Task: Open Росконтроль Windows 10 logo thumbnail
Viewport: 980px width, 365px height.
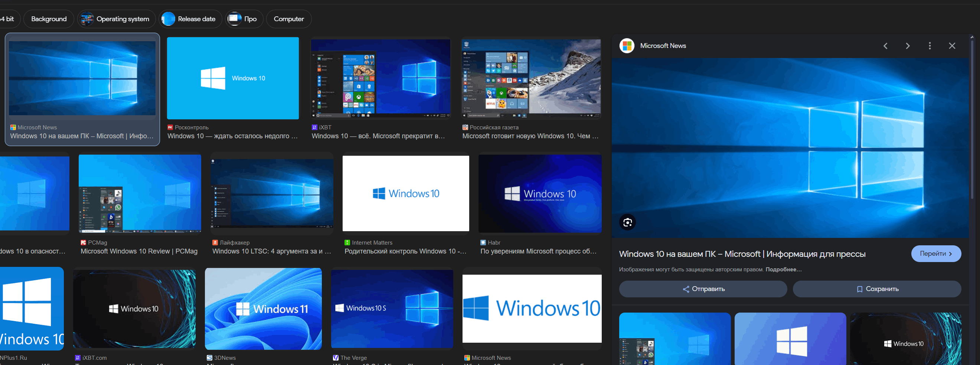Action: pos(233,78)
